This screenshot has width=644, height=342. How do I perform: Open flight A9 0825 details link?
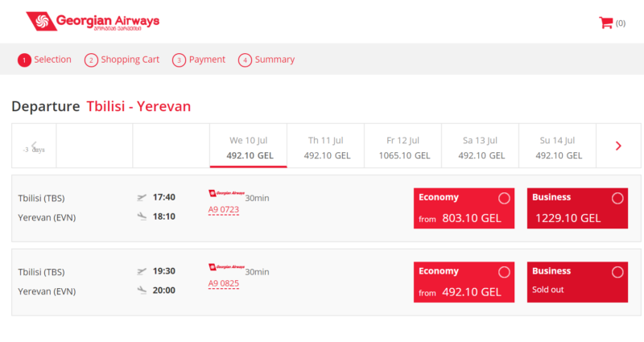tap(224, 284)
